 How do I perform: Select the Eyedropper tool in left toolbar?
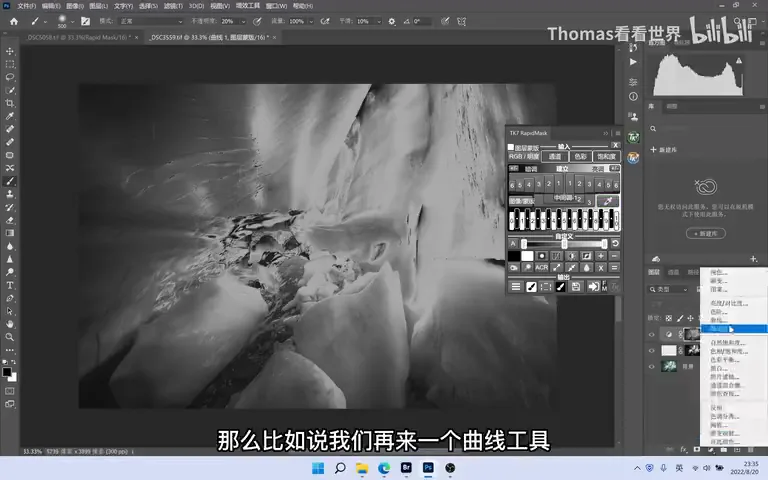(x=10, y=116)
